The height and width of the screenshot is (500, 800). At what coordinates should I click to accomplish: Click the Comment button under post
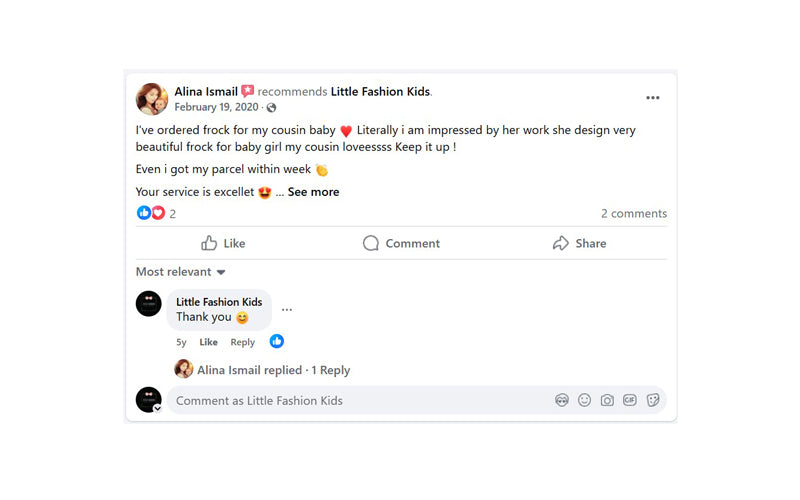pyautogui.click(x=402, y=243)
